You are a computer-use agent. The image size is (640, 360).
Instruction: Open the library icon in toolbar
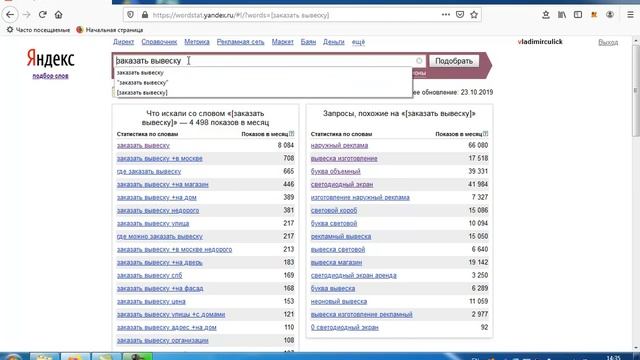[x=562, y=15]
